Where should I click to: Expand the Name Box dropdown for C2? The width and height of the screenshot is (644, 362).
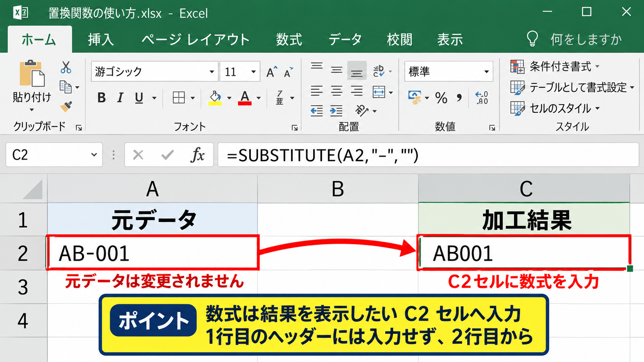click(x=94, y=155)
